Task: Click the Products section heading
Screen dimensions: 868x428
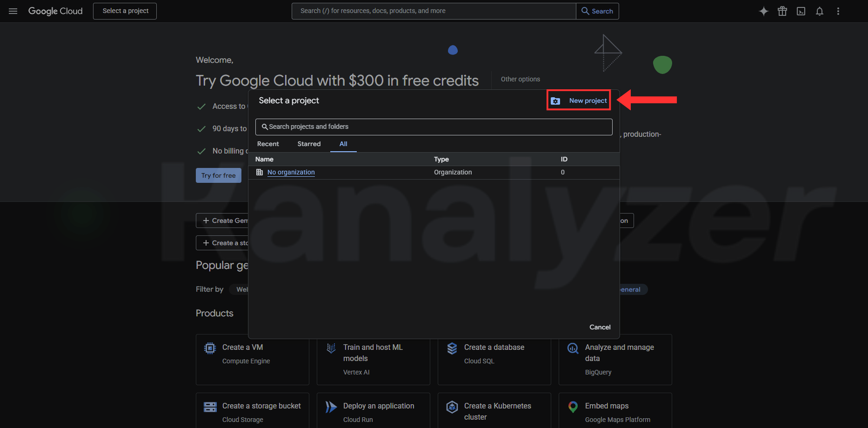Action: coord(214,313)
